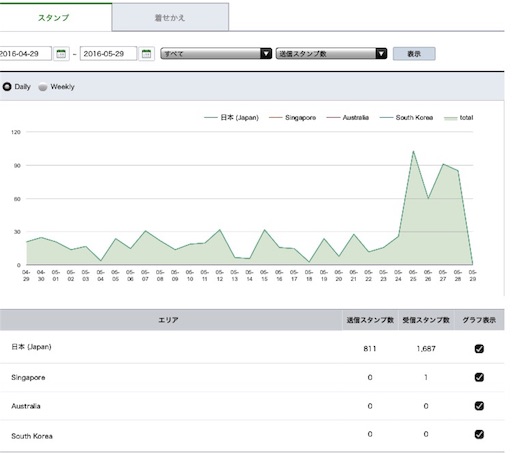The width and height of the screenshot is (512, 453).
Task: Click Australia legend line marker
Action: (333, 118)
